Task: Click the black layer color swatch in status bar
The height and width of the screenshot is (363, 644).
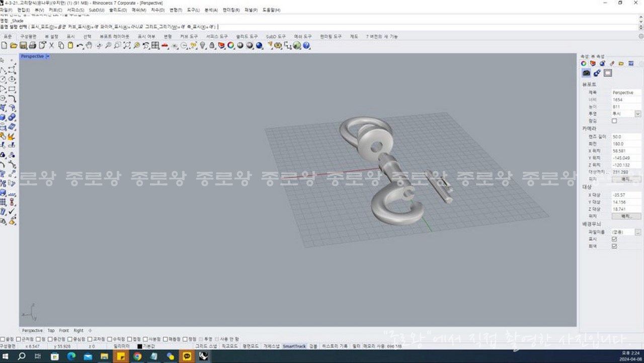Action: coord(140,346)
